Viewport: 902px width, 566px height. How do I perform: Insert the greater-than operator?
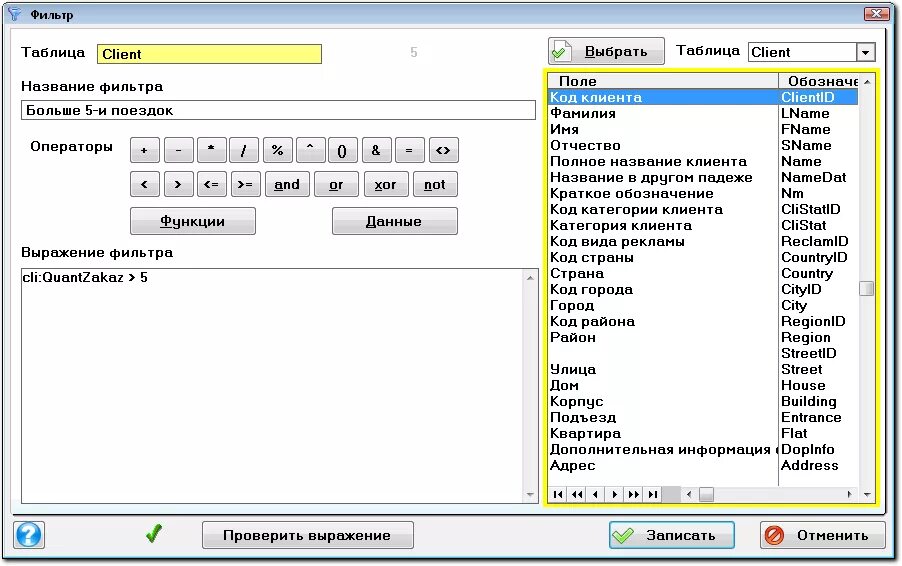click(178, 185)
